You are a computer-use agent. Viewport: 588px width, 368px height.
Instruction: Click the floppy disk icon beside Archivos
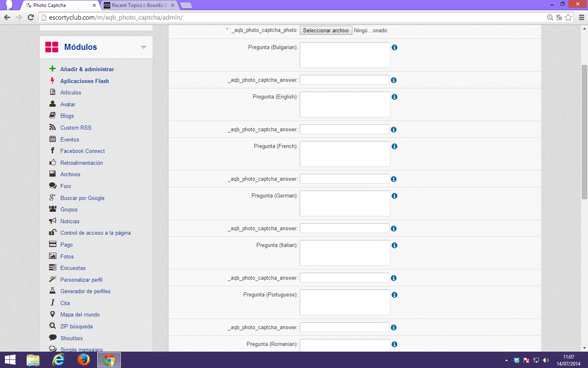(52, 174)
